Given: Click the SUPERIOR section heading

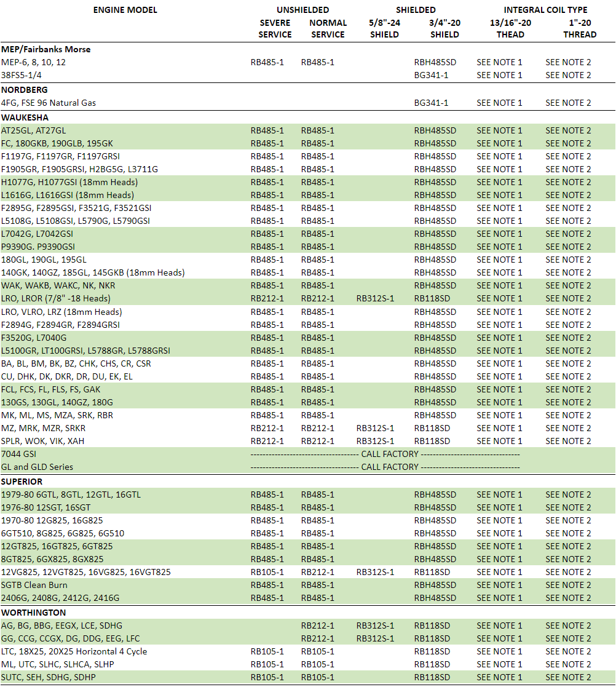Looking at the screenshot, I should point(22,482).
